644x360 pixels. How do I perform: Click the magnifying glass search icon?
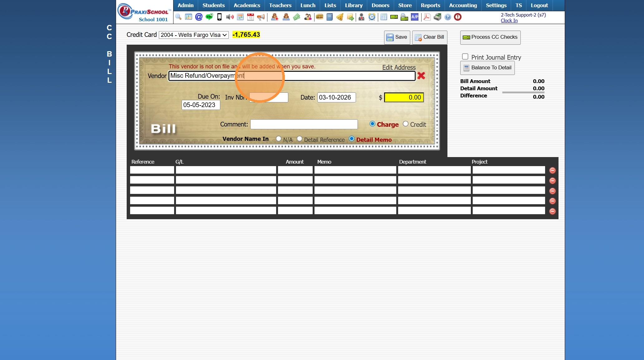coord(178,17)
